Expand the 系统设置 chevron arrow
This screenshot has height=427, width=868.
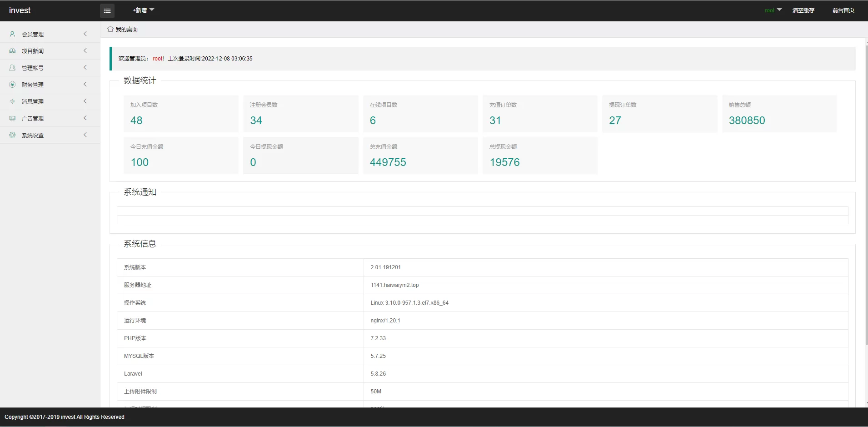pos(85,135)
